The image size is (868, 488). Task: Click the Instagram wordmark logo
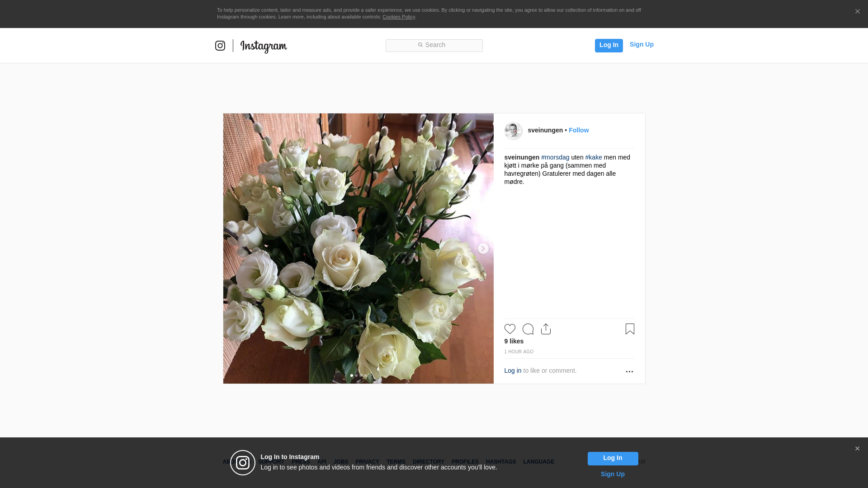tap(264, 46)
